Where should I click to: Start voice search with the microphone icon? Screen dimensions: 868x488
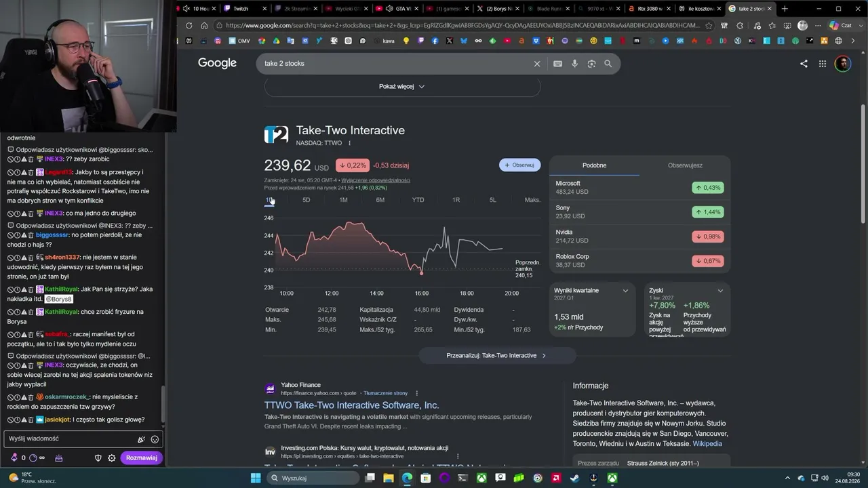point(574,64)
